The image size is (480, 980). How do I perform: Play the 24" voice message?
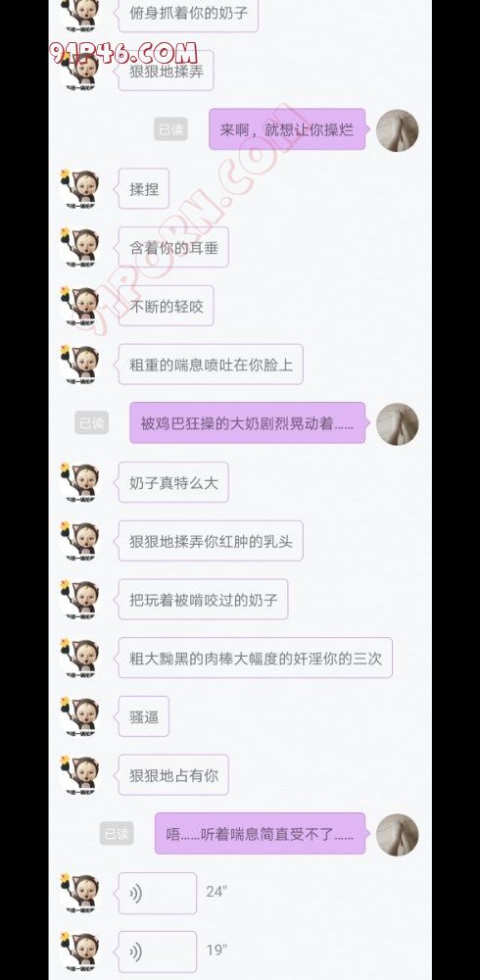point(158,893)
